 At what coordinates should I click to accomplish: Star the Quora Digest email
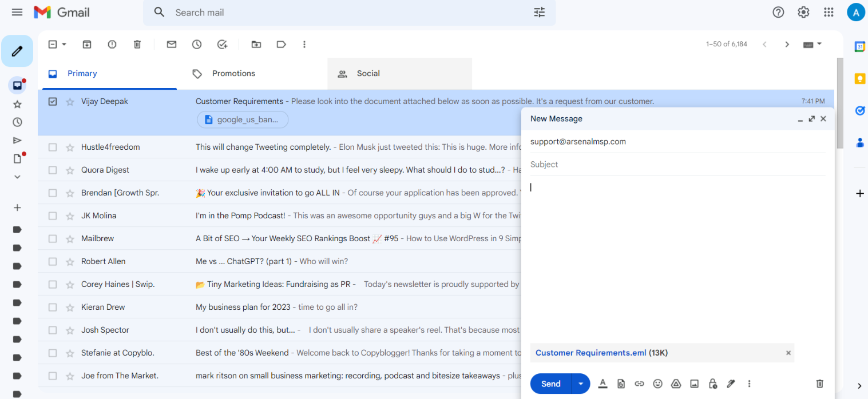69,170
